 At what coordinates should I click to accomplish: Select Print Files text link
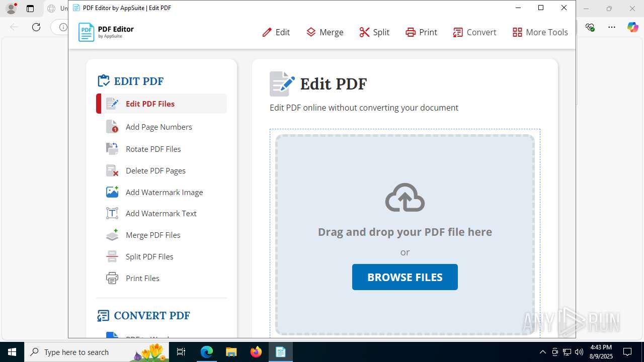(142, 278)
